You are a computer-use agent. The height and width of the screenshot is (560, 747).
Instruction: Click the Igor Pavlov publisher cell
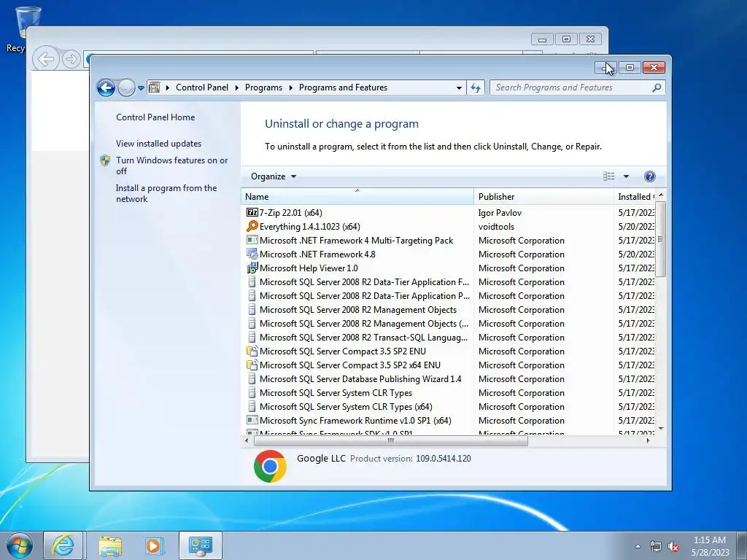click(500, 213)
